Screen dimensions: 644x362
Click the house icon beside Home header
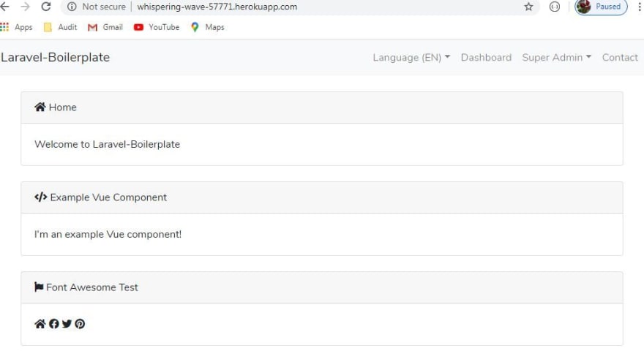[40, 107]
